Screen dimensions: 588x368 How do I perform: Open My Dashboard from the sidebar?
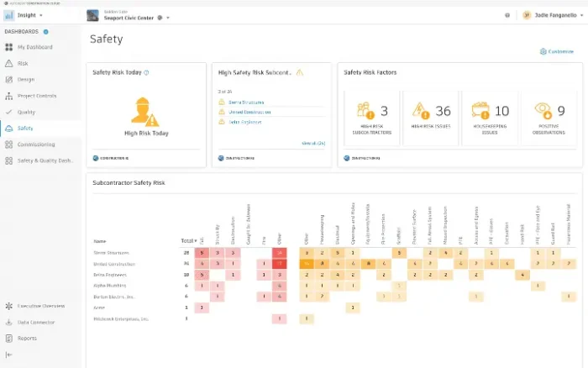pyautogui.click(x=34, y=47)
